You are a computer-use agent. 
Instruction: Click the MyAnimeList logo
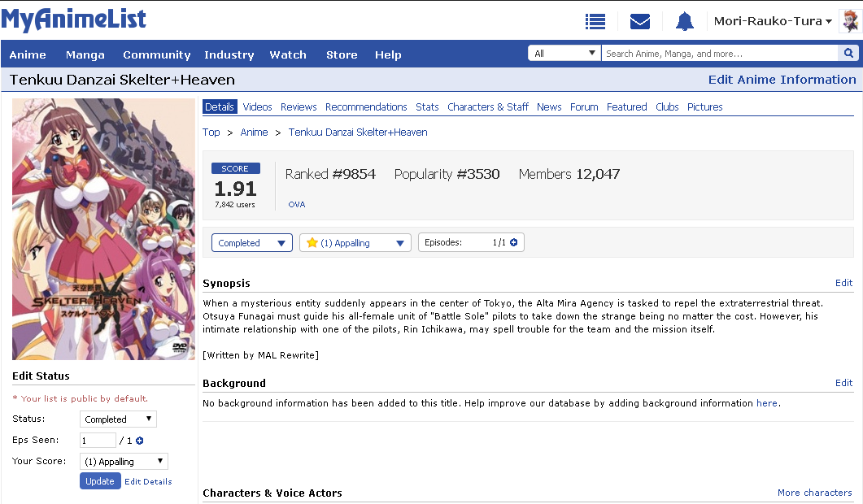coord(74,20)
